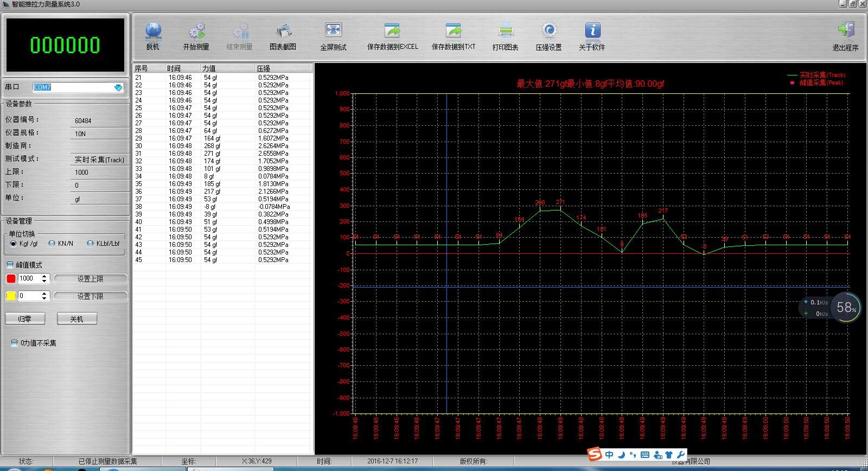Save data with 保存数据到EXCEL icon
Viewport: 868px width, 471px height.
coord(392,36)
